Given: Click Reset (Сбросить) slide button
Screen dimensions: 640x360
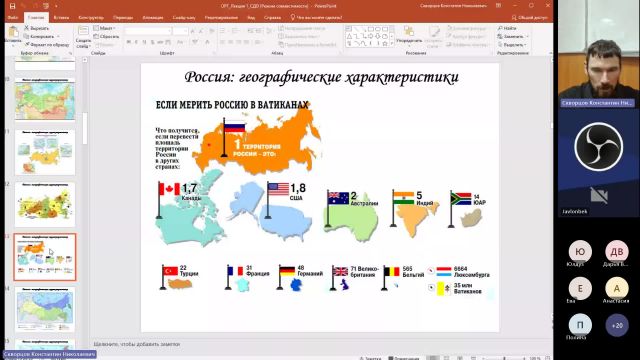Looking at the screenshot, I should tap(106, 36).
